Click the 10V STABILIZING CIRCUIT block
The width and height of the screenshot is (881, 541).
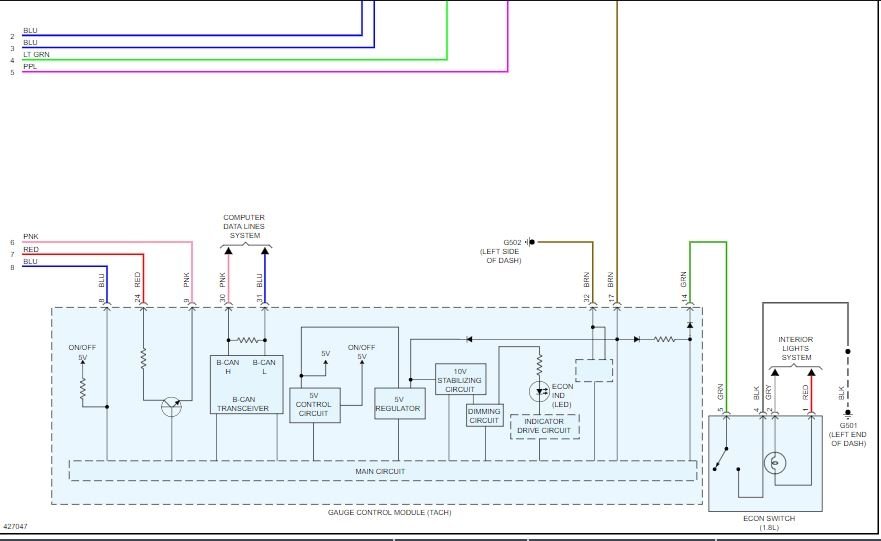(x=461, y=379)
